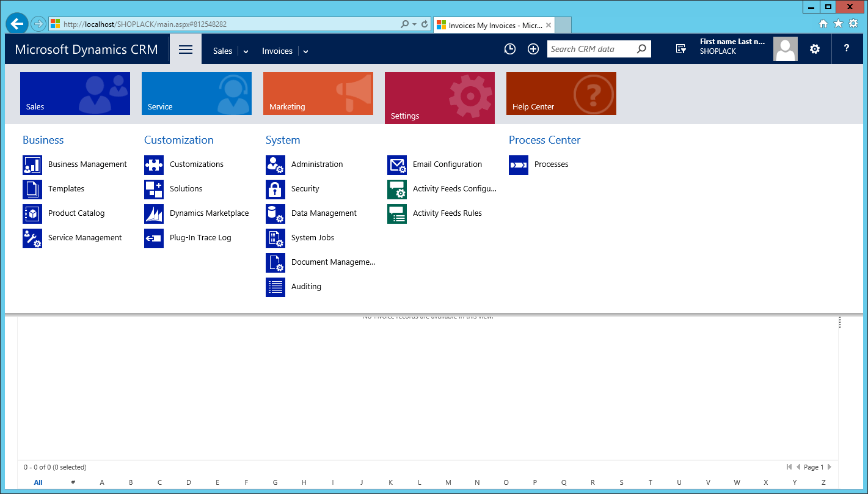Image resolution: width=868 pixels, height=494 pixels.
Task: Select the Marketing tile
Action: [x=318, y=94]
